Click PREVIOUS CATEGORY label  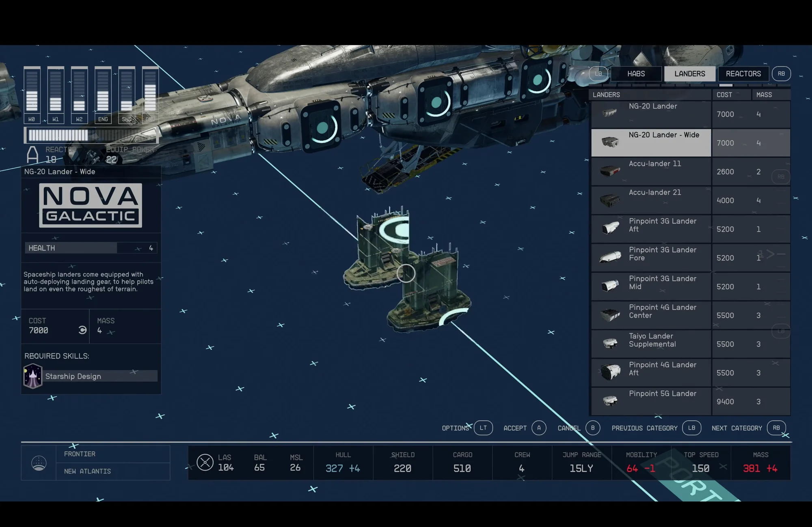pos(644,428)
